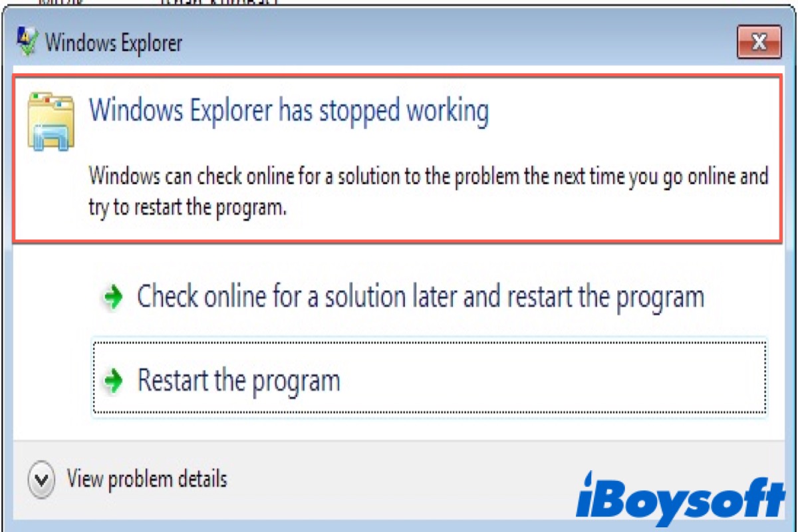Click the blank space inside the dotted focus rectangle

pyautogui.click(x=552, y=379)
